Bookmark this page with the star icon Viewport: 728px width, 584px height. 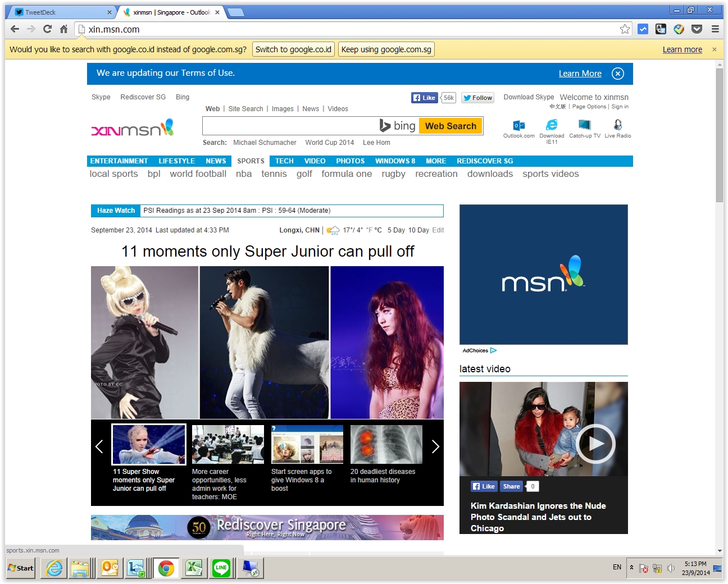[625, 29]
